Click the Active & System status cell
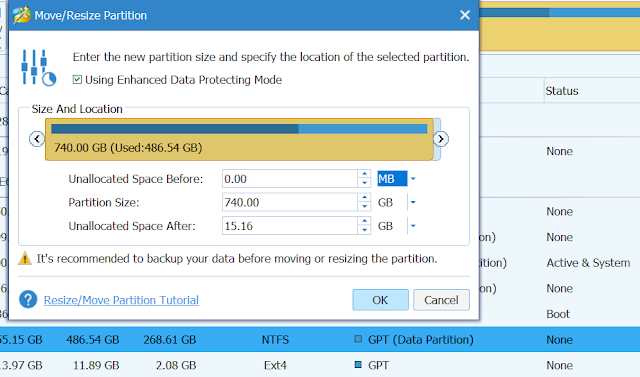Viewport: 640px width, 377px height. point(588,263)
